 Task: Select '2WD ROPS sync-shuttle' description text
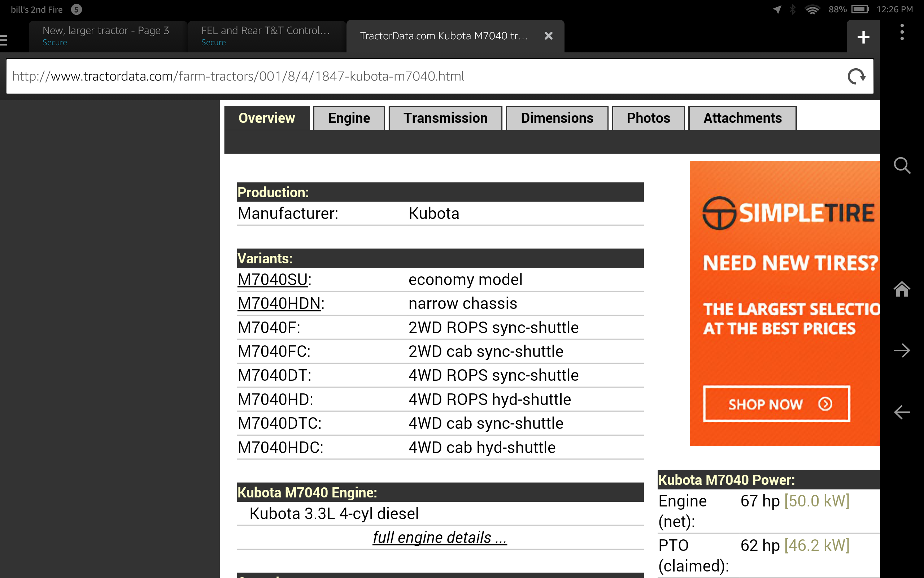[x=493, y=327]
